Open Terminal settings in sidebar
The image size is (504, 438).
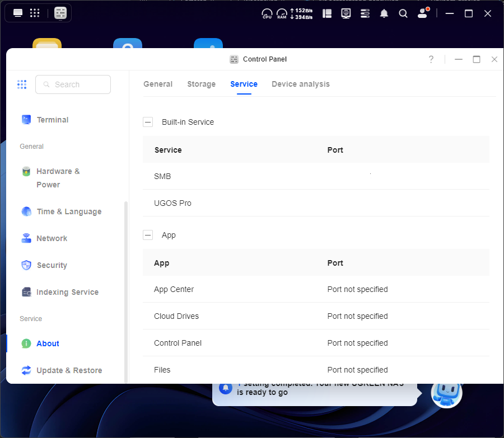click(52, 120)
